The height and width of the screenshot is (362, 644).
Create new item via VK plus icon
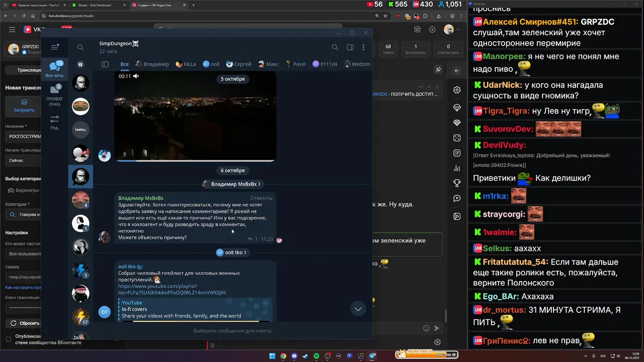pos(432,30)
